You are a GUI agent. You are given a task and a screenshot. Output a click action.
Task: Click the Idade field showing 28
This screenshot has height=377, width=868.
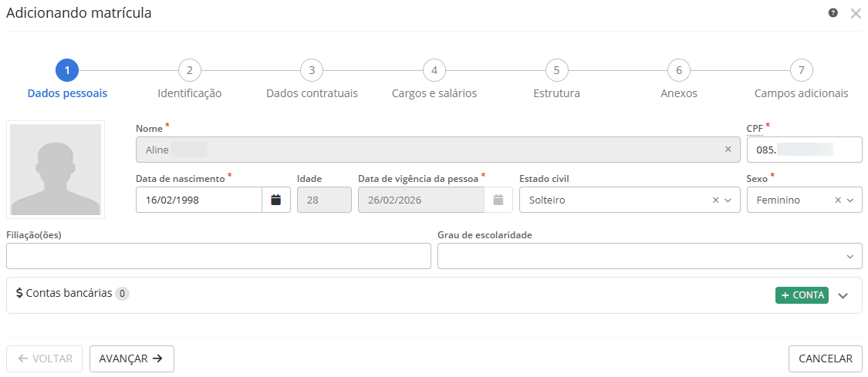(324, 200)
